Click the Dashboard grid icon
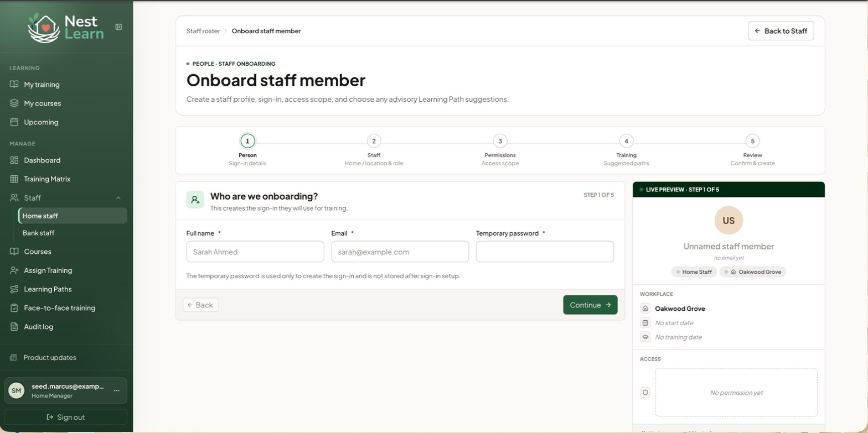 point(14,160)
